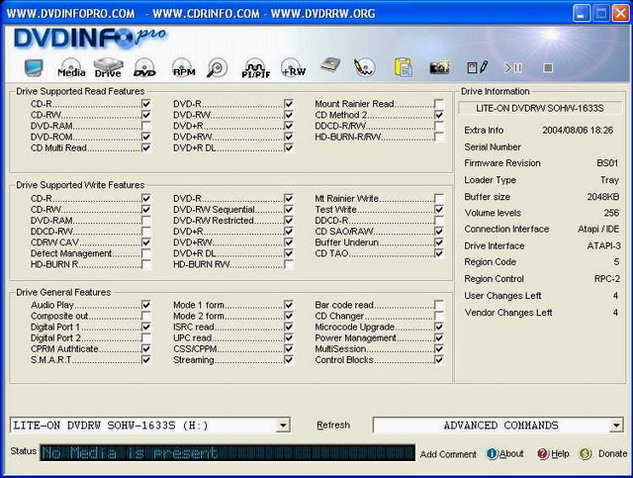Click the Refresh button
This screenshot has height=478, width=633.
click(333, 425)
